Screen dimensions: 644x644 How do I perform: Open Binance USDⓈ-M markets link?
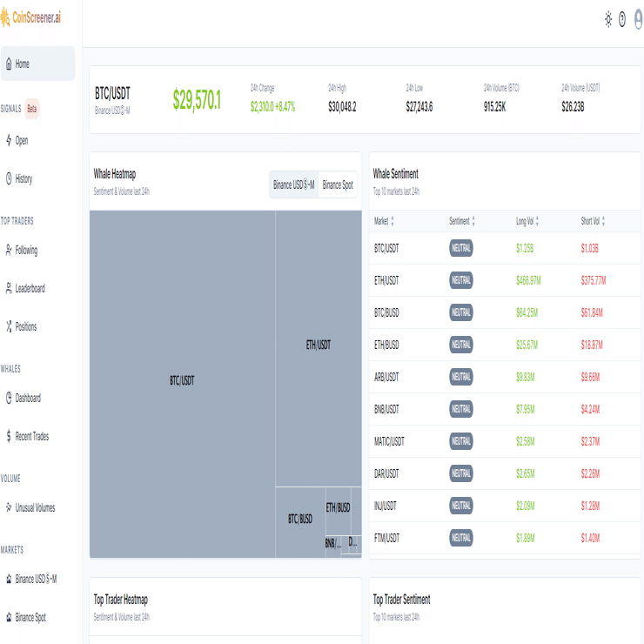pyautogui.click(x=36, y=579)
